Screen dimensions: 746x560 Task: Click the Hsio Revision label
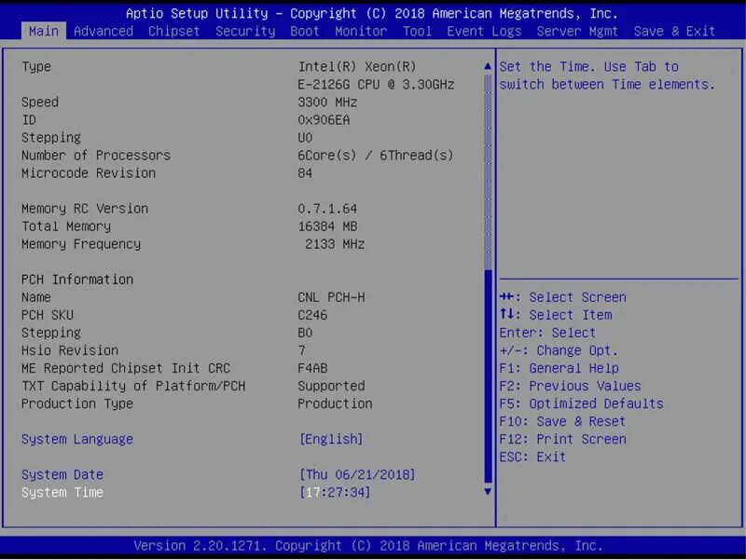(x=69, y=350)
